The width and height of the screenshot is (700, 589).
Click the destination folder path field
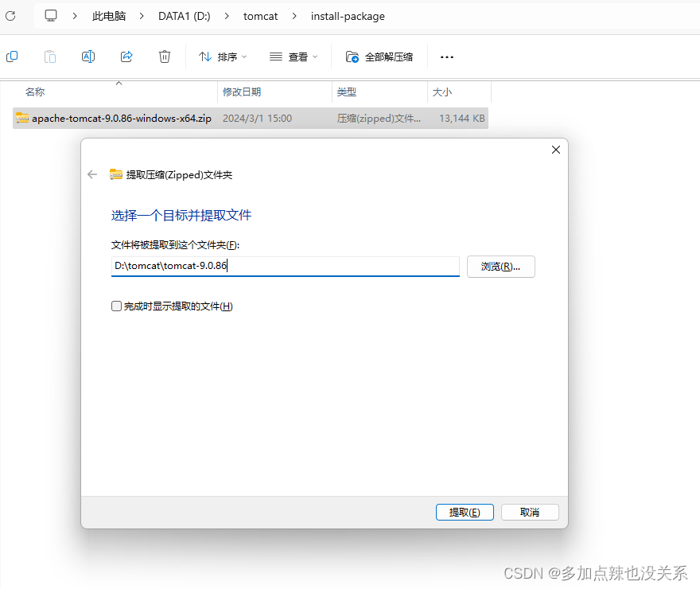click(286, 266)
